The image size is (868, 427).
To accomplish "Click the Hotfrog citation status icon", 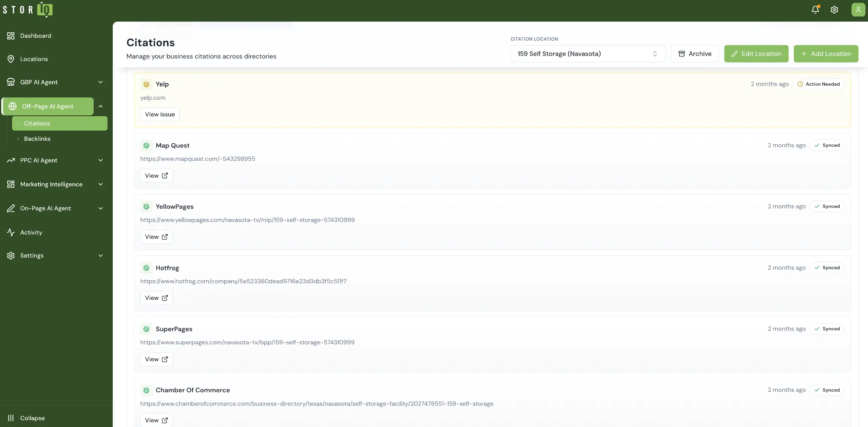I will coord(146,268).
